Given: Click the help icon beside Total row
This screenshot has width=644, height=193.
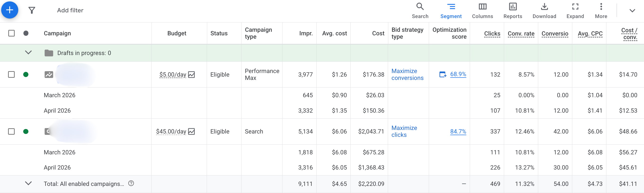Looking at the screenshot, I should 131,183.
